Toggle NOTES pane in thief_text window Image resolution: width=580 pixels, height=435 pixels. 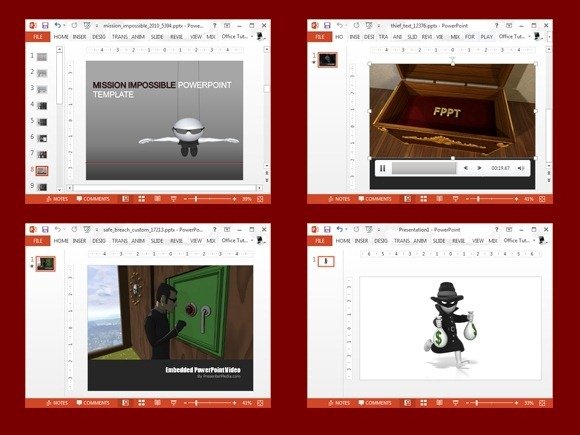(339, 199)
